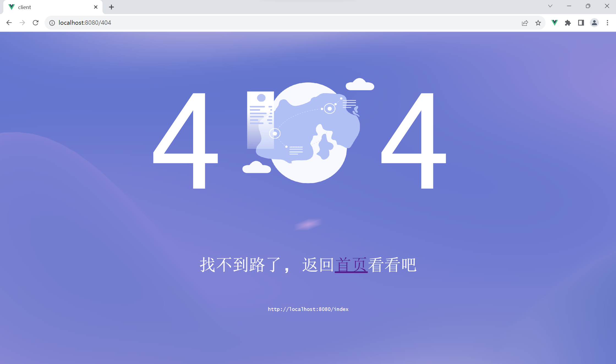The width and height of the screenshot is (616, 364).
Task: Open a new tab
Action: pos(111,7)
